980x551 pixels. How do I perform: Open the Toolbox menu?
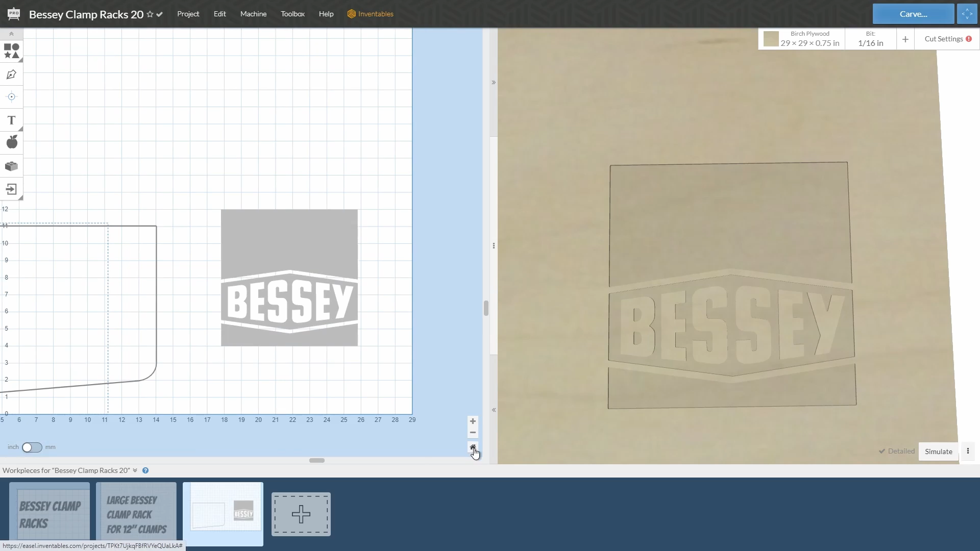(292, 14)
